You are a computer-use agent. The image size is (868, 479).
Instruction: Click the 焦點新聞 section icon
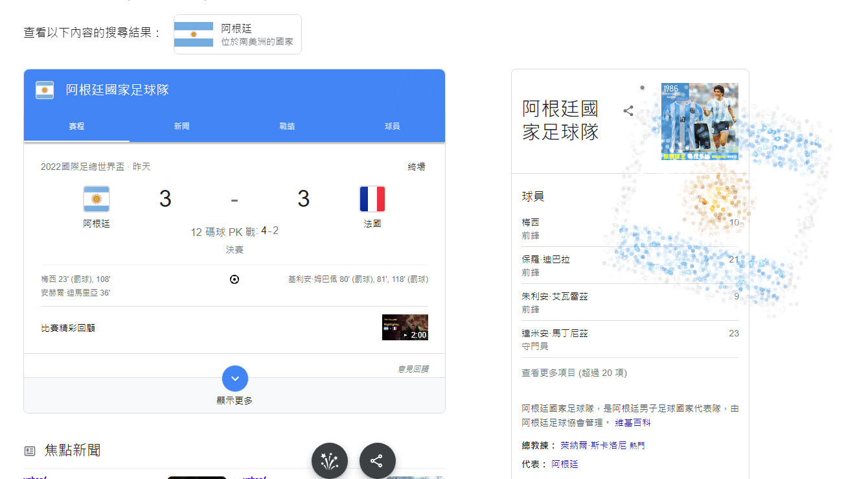[x=29, y=450]
